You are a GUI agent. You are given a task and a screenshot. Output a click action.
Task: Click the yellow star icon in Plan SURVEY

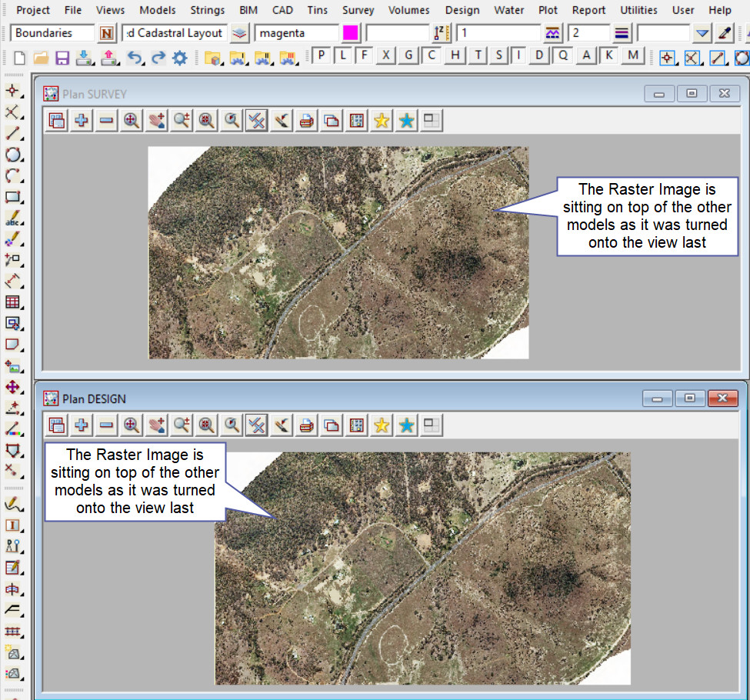click(382, 120)
